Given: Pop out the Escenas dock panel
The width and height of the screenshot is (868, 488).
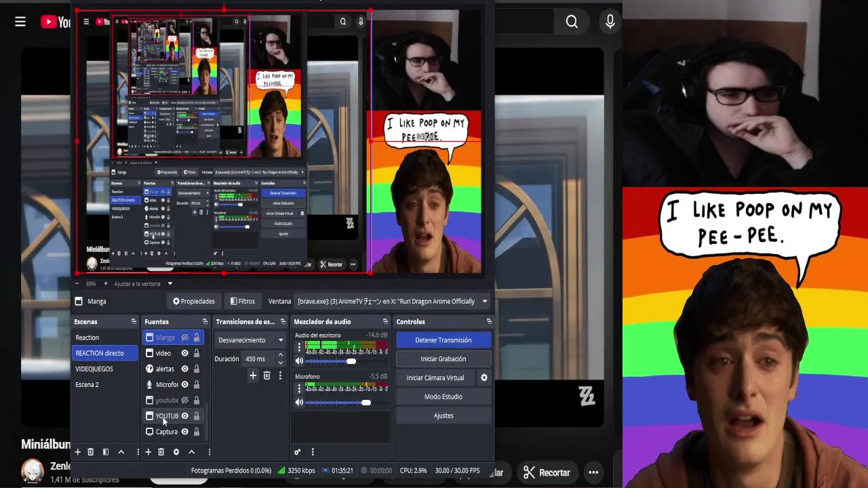Looking at the screenshot, I should pyautogui.click(x=134, y=321).
